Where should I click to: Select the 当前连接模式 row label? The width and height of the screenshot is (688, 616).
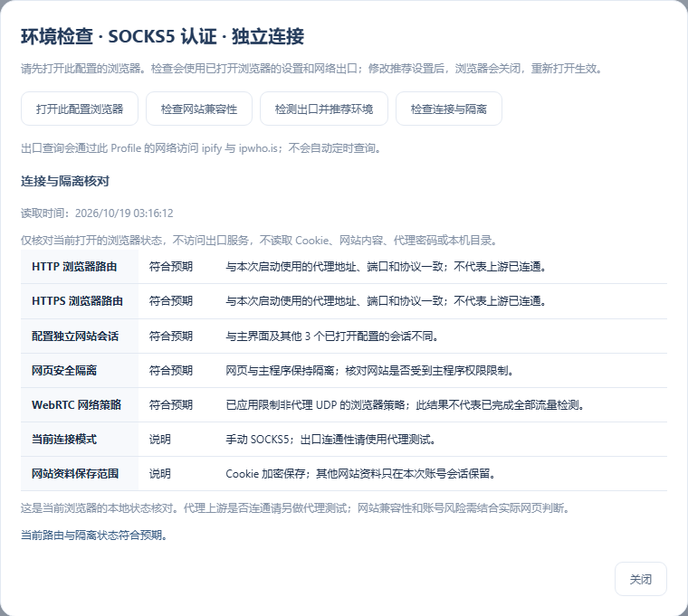tap(64, 440)
